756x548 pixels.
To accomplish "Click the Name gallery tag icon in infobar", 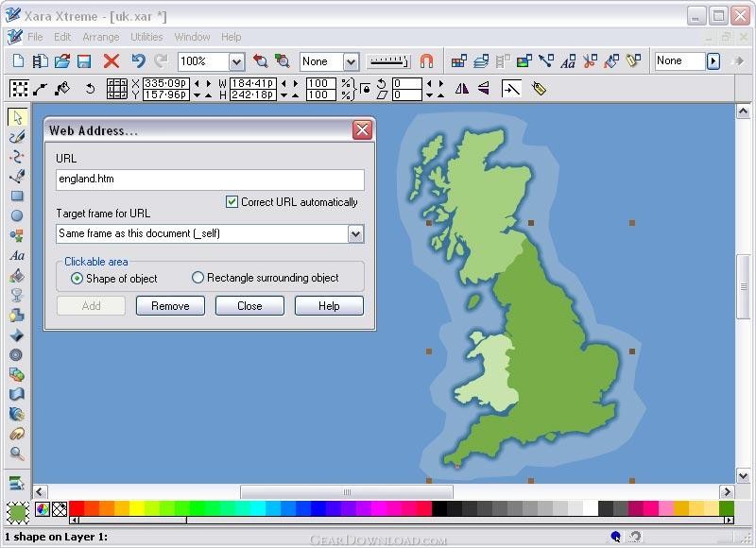I will point(539,89).
